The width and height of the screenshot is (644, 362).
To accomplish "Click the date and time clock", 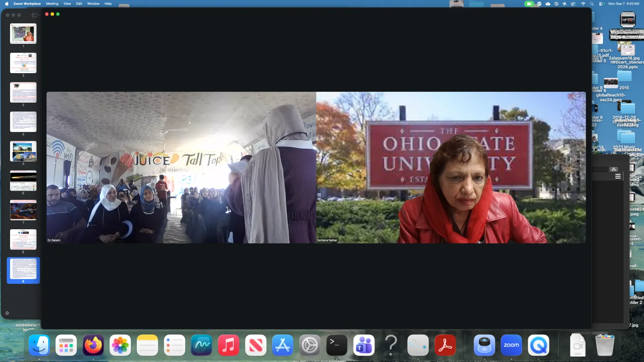I will 623,4.
